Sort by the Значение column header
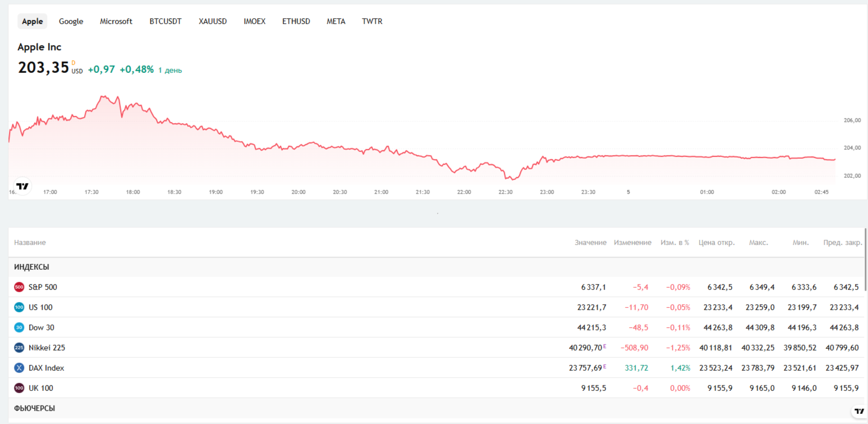 coord(590,243)
